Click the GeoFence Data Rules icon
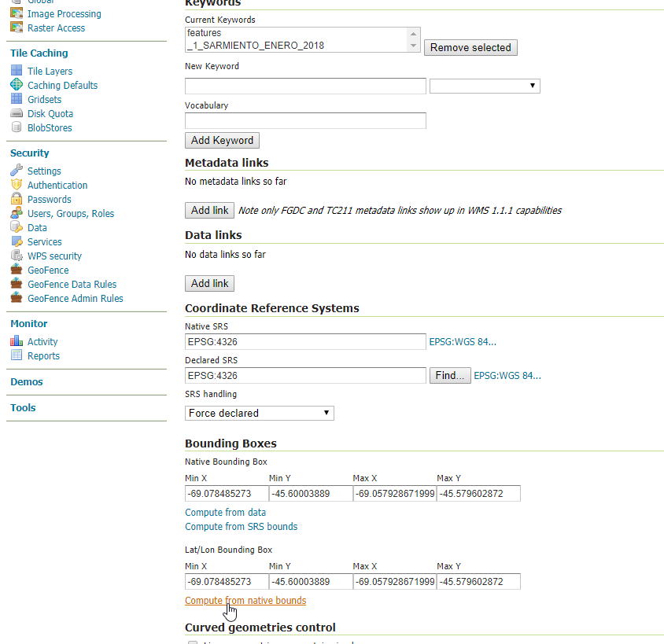 tap(17, 284)
